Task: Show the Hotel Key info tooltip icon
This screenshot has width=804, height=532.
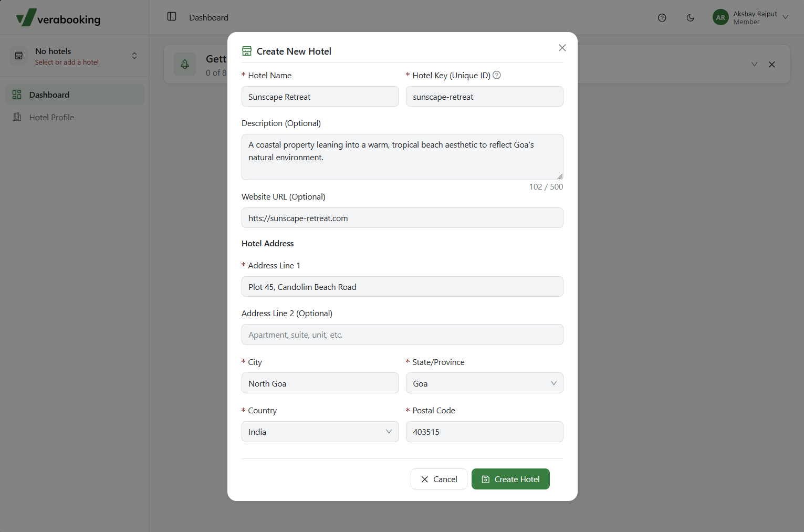Action: pos(497,75)
